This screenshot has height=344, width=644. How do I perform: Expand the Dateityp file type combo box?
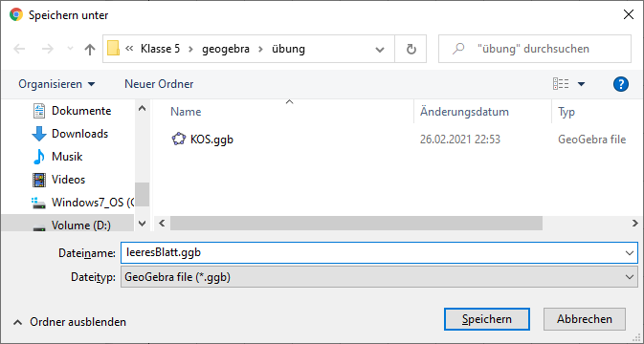coord(379,277)
